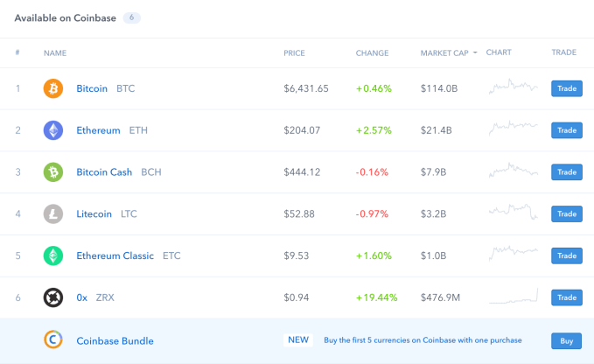Open Bitcoin's price sparkline chart
The image size is (594, 364).
pyautogui.click(x=513, y=87)
